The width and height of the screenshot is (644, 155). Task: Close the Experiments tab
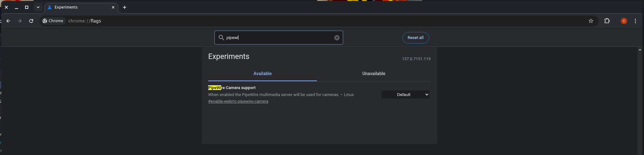[113, 7]
